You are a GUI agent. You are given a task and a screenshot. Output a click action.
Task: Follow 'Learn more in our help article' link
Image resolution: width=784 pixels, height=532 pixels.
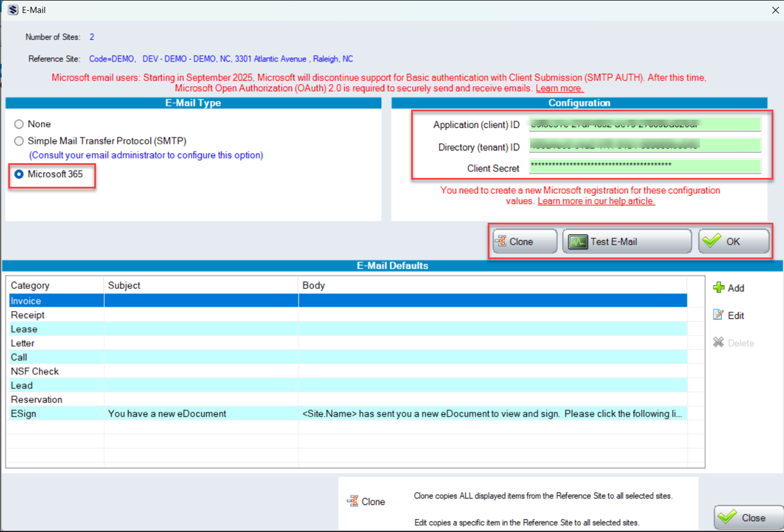click(596, 201)
